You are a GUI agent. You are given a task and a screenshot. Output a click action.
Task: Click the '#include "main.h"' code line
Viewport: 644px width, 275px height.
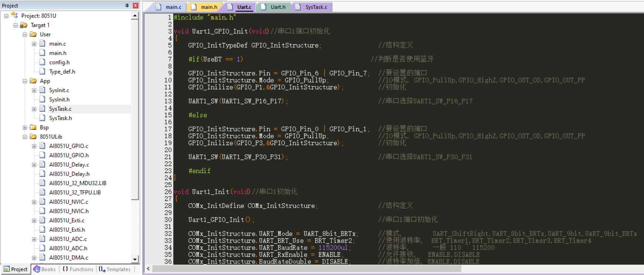[205, 17]
